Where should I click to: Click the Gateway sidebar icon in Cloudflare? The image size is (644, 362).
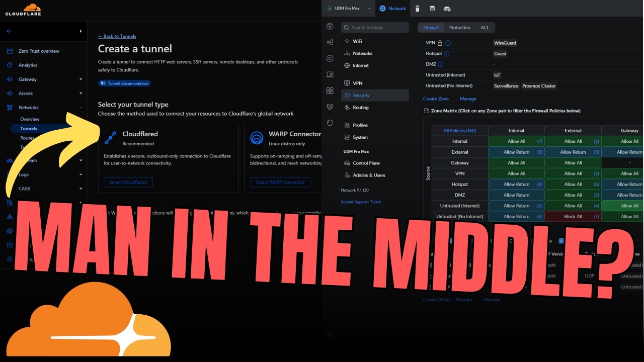(10, 79)
